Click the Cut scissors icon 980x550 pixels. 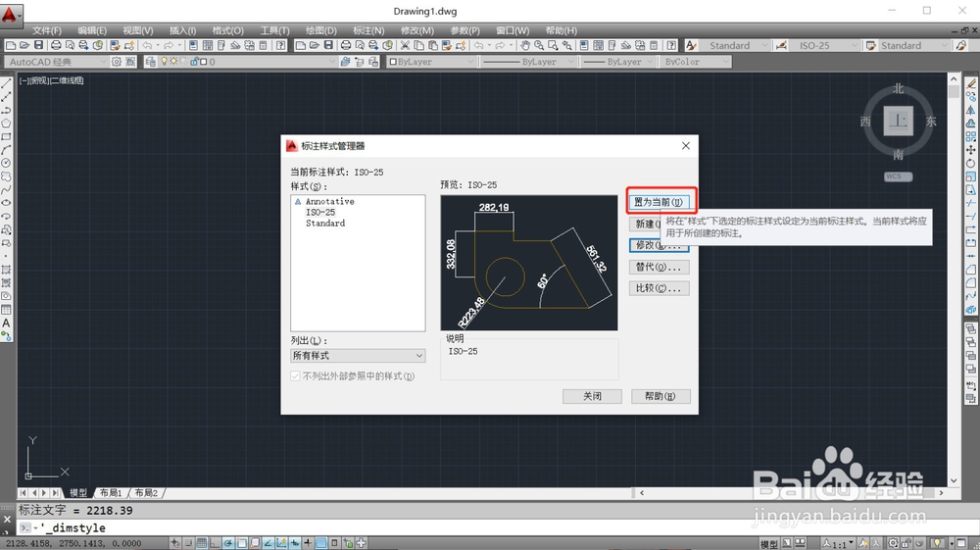(x=405, y=45)
